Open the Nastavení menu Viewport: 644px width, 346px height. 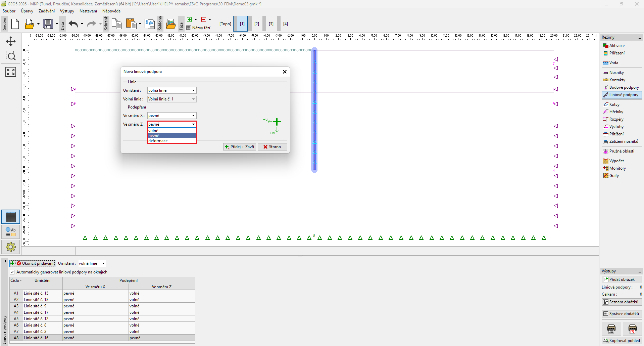(88, 11)
